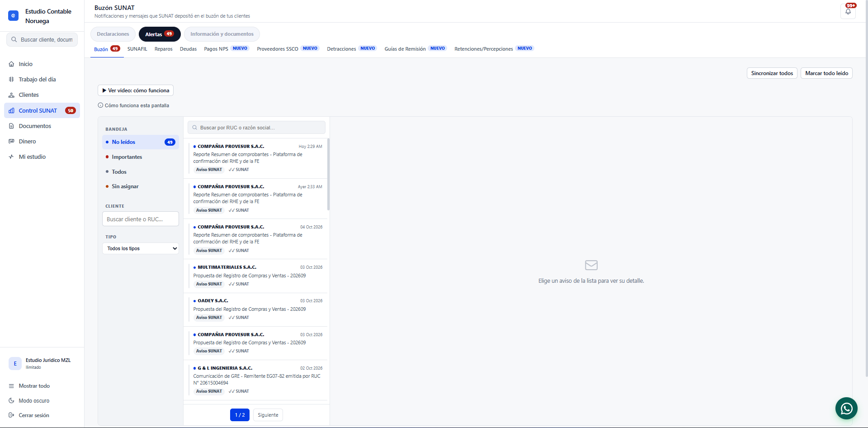Screen dimensions: 868x428
Task: Expand the Todos los tipos dropdown
Action: (141, 248)
